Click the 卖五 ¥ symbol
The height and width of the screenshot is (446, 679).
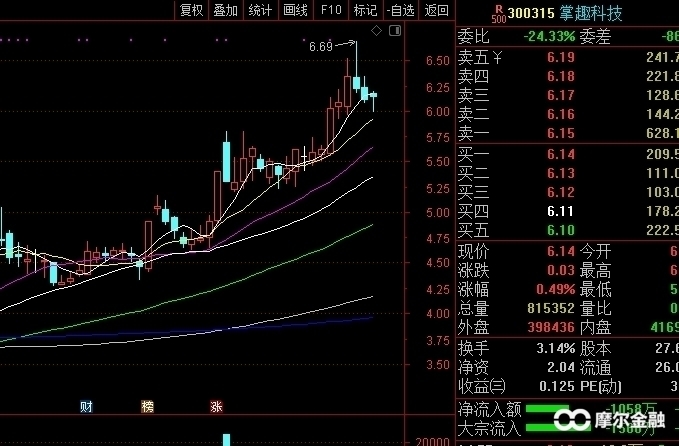tap(498, 57)
